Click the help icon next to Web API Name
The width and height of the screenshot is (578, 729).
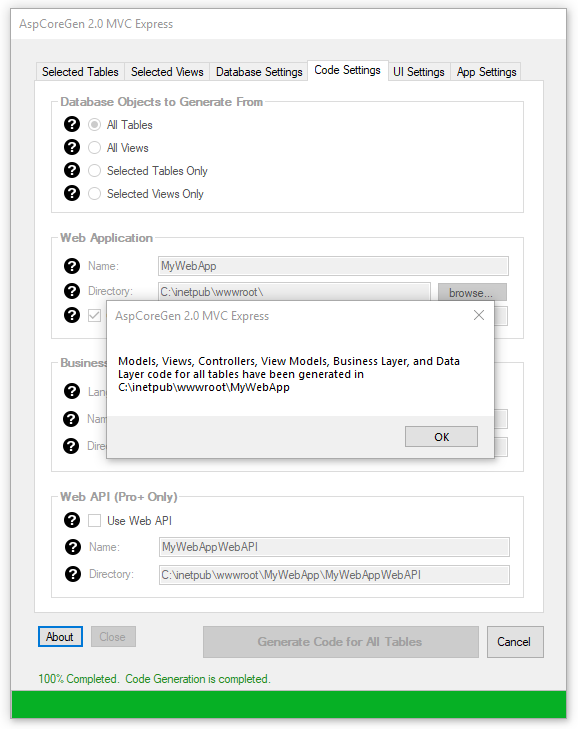(73, 547)
